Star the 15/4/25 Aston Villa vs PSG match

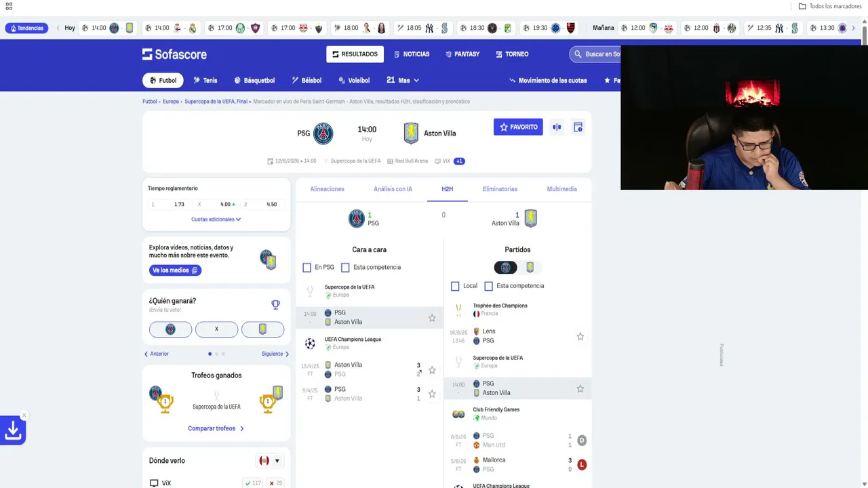(x=432, y=369)
